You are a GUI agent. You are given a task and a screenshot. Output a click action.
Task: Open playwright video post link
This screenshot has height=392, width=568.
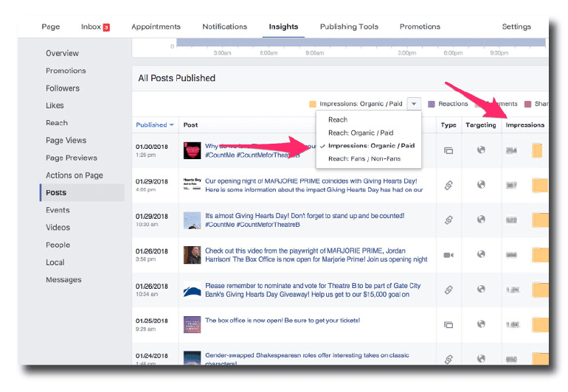(316, 255)
